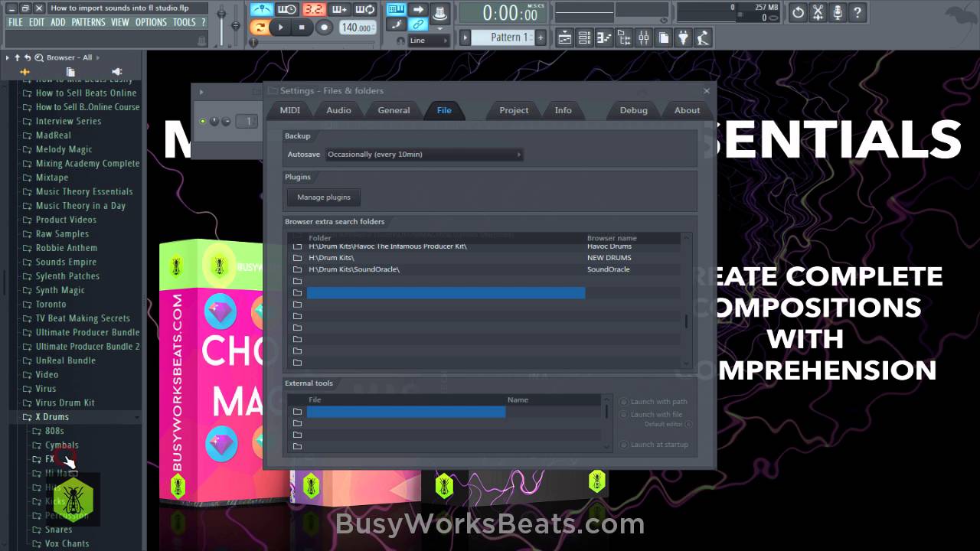Viewport: 980px width, 551px height.
Task: Click browser collapse structure up-arrow icon
Action: pos(17,57)
